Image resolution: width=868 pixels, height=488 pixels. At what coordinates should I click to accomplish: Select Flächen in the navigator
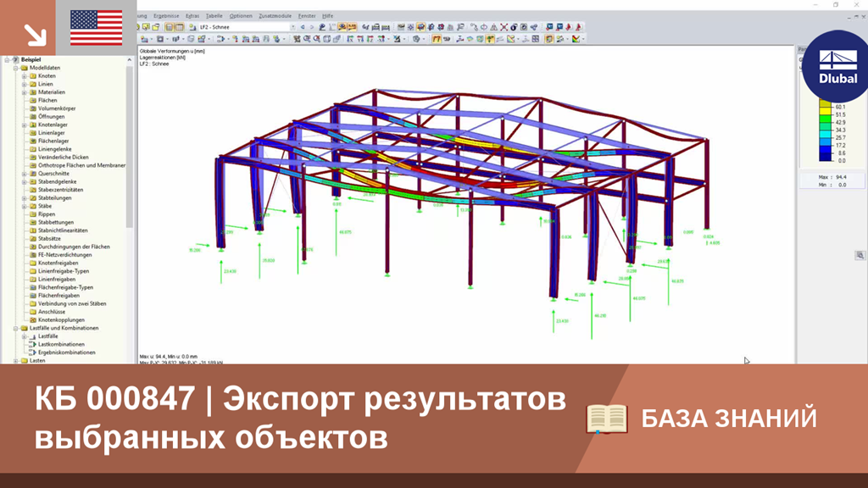[x=47, y=101]
